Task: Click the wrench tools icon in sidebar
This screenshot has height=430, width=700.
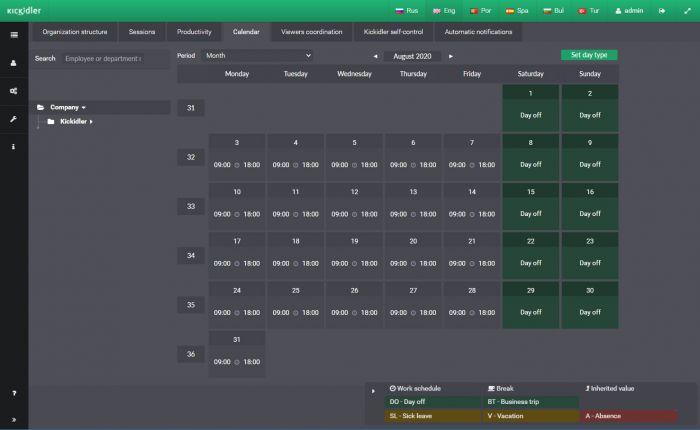Action: 14,119
